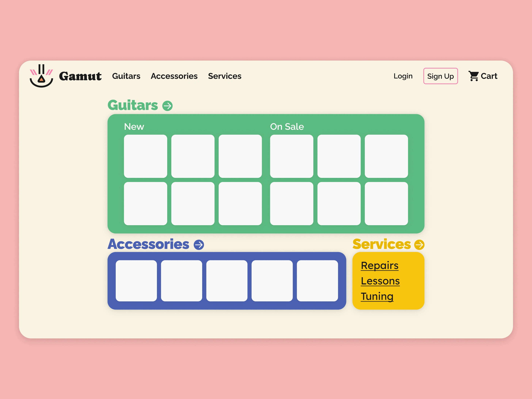Screen dimensions: 532x399
Task: Open the second New guitar card, top row
Action: (193, 156)
